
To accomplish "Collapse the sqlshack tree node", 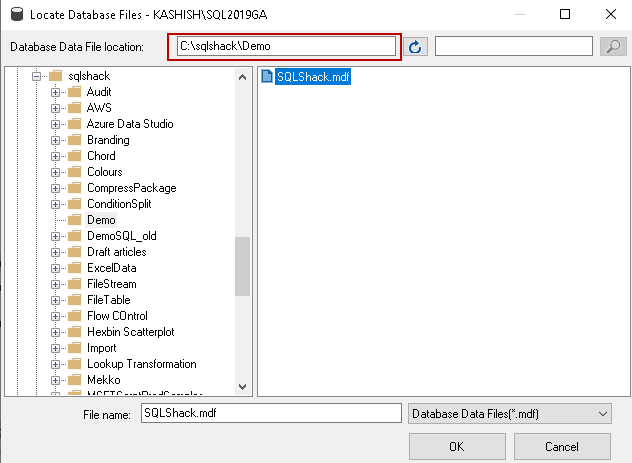I will pyautogui.click(x=37, y=76).
